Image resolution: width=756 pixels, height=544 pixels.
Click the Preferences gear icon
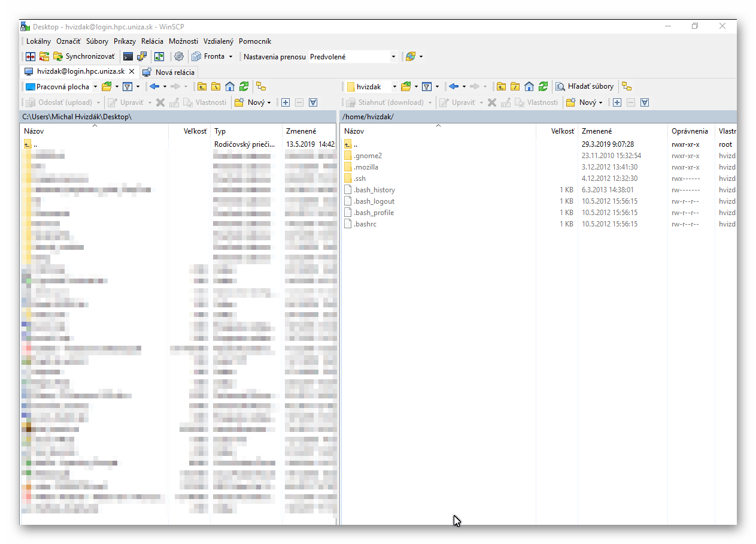[178, 57]
